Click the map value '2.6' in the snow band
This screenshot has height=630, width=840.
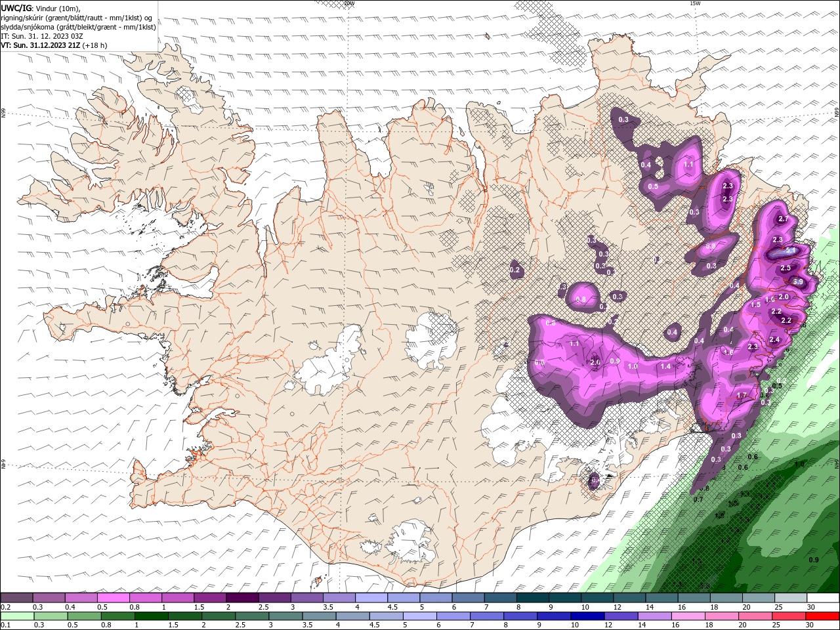point(595,362)
